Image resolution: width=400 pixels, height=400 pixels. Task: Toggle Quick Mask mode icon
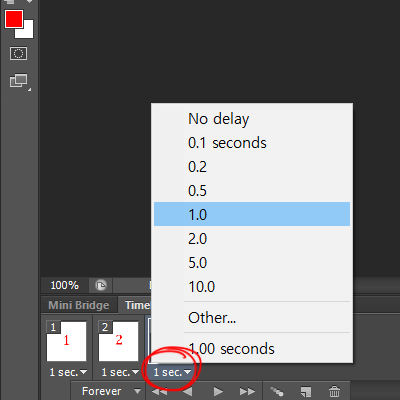click(x=18, y=53)
